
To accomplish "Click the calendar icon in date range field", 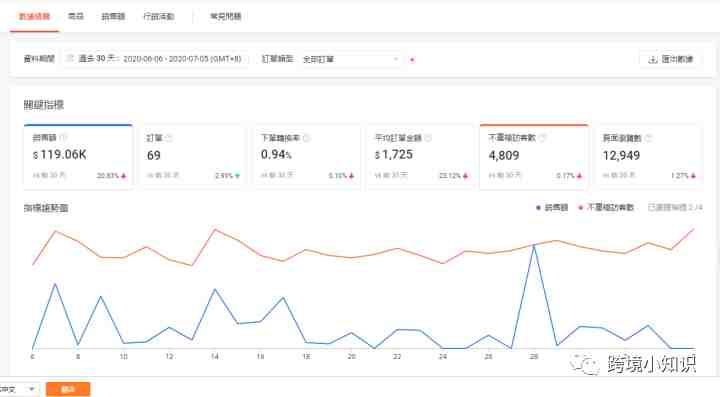I will (x=70, y=58).
